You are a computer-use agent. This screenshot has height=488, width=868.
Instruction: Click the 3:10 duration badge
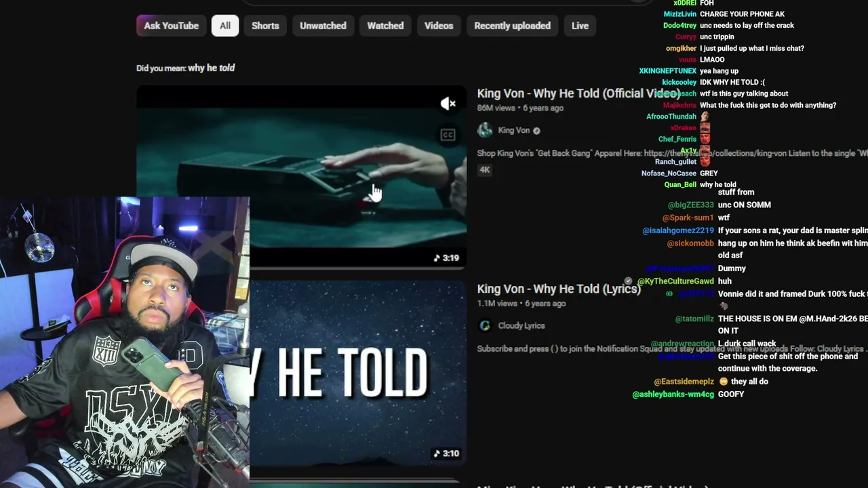(447, 453)
